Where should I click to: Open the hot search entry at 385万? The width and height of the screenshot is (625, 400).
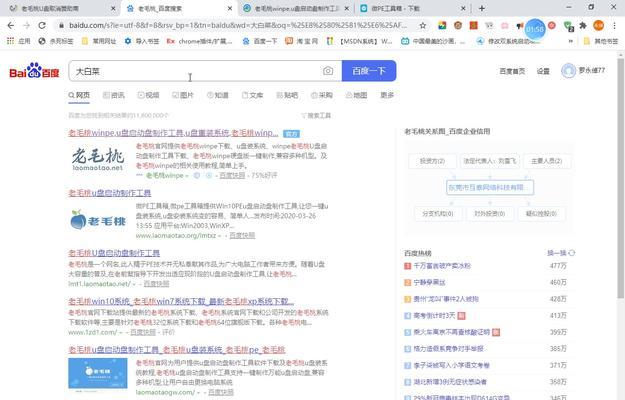448,349
